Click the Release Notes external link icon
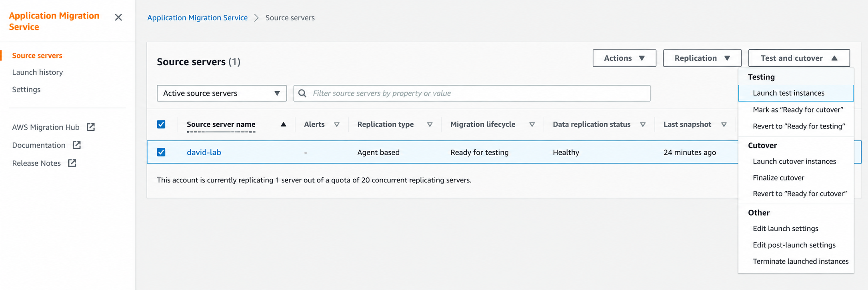This screenshot has height=290, width=868. pyautogui.click(x=72, y=163)
